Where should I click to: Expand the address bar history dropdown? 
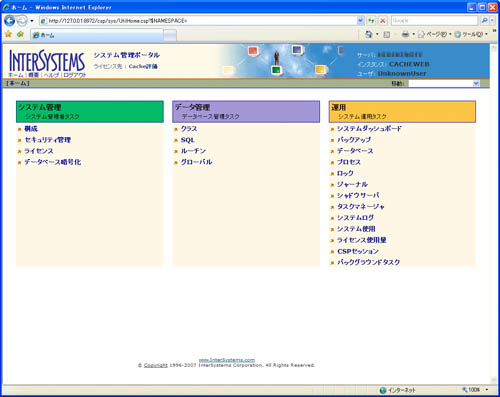360,21
